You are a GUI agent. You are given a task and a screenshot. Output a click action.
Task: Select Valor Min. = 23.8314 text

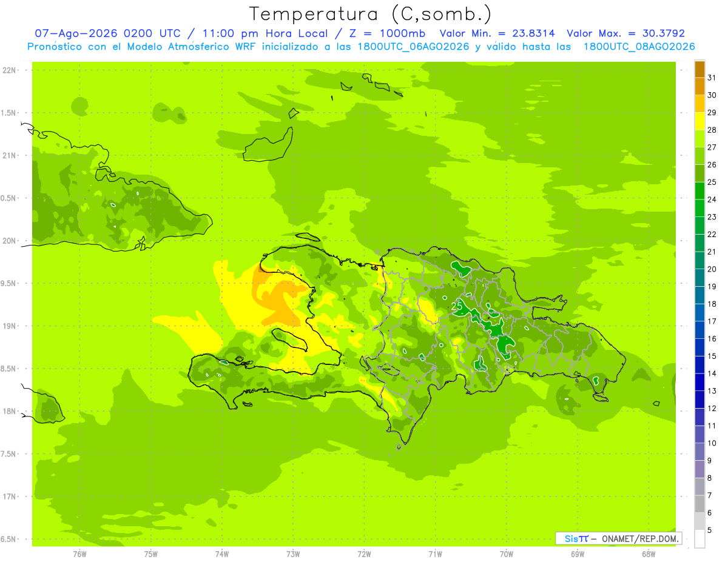pyautogui.click(x=497, y=33)
